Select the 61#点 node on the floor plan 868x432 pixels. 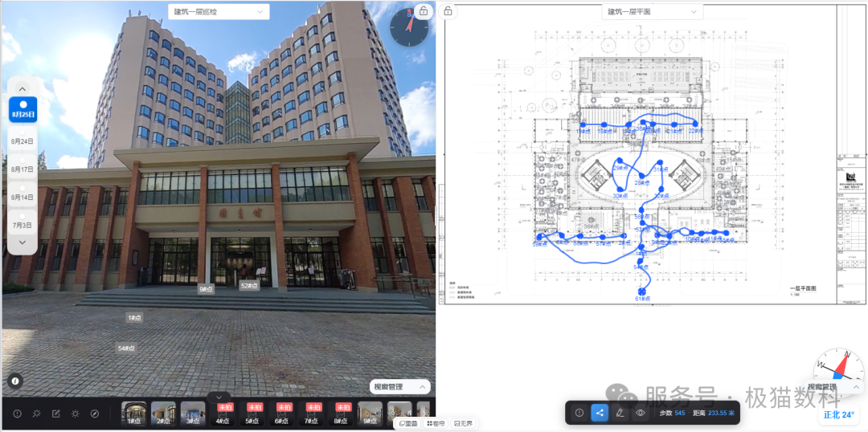pyautogui.click(x=642, y=291)
